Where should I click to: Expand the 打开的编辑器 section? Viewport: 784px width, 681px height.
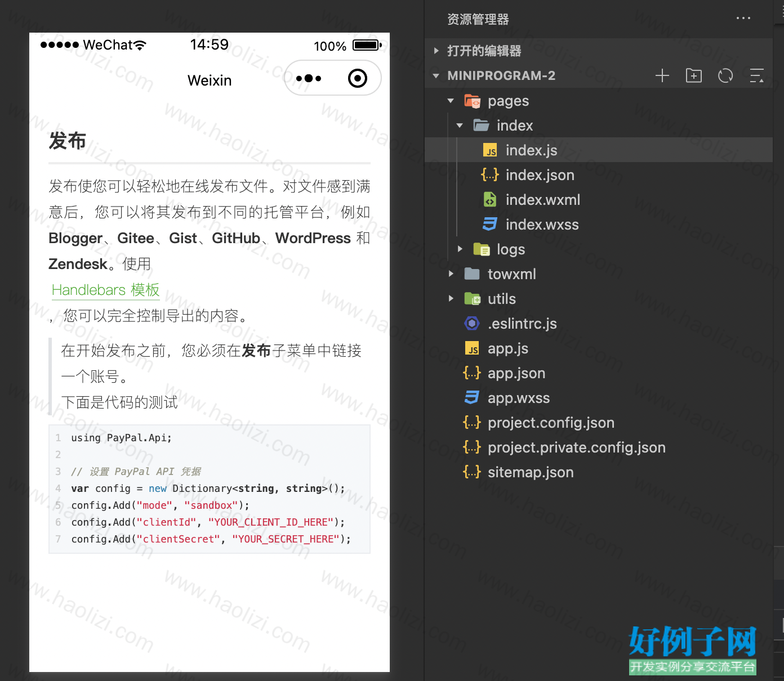click(436, 51)
